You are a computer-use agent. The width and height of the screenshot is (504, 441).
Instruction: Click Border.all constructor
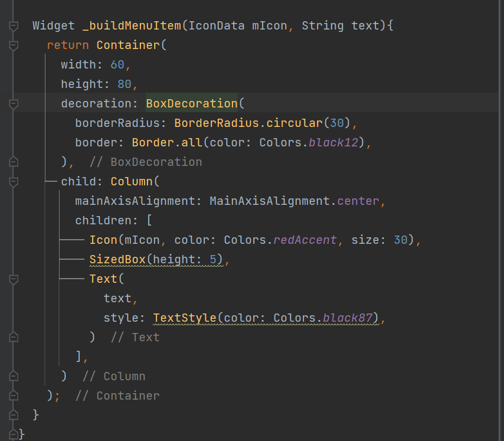[x=167, y=142]
